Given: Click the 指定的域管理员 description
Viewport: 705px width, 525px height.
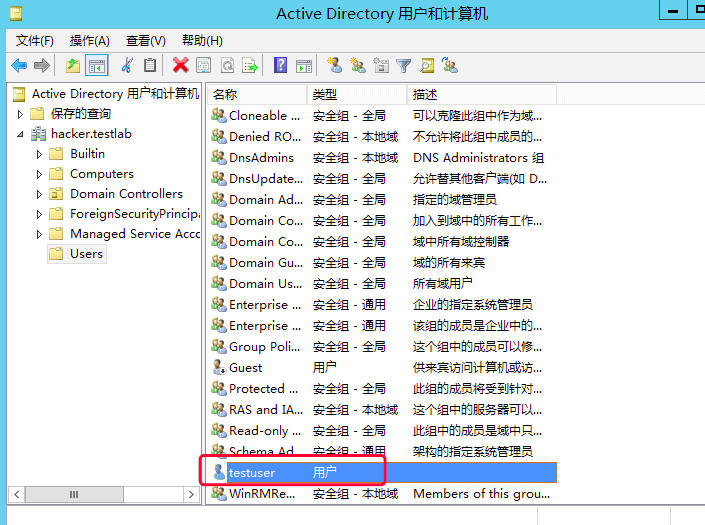Looking at the screenshot, I should click(455, 199).
